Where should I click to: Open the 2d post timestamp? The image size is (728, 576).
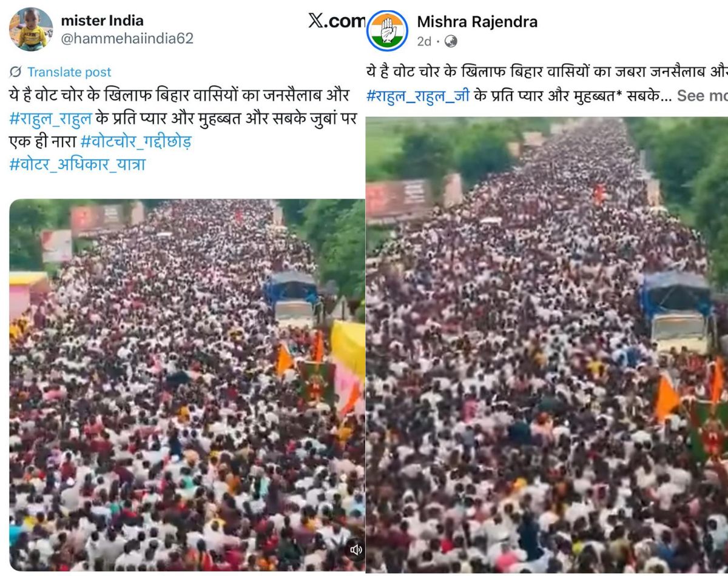click(424, 41)
